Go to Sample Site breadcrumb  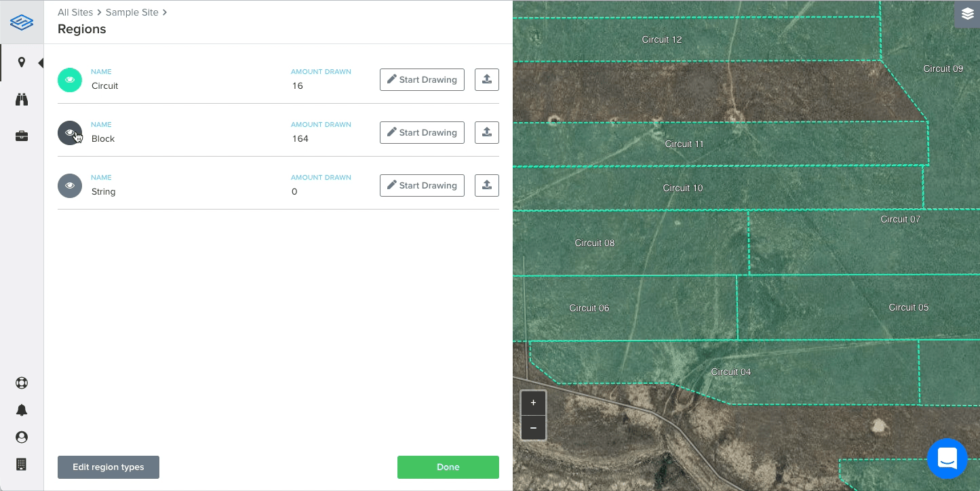132,12
